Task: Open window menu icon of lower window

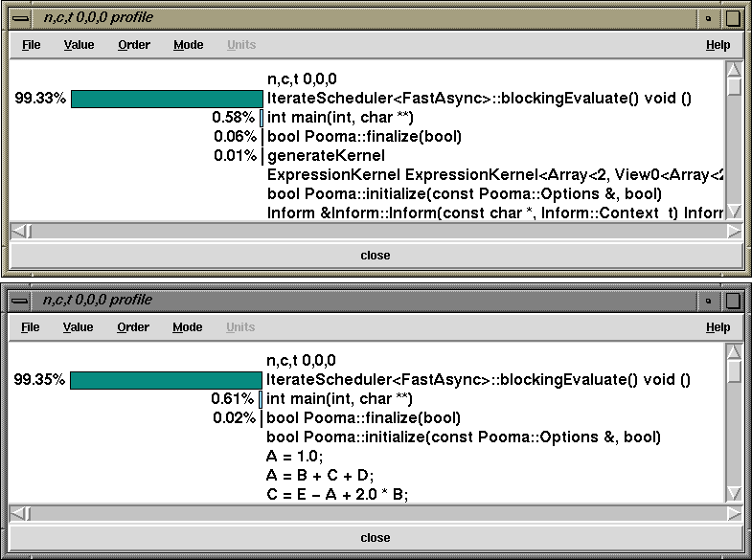Action: (20, 301)
